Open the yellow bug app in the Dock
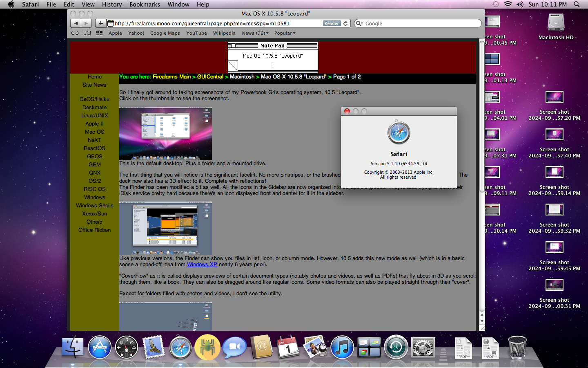The image size is (588, 368). pos(207,347)
